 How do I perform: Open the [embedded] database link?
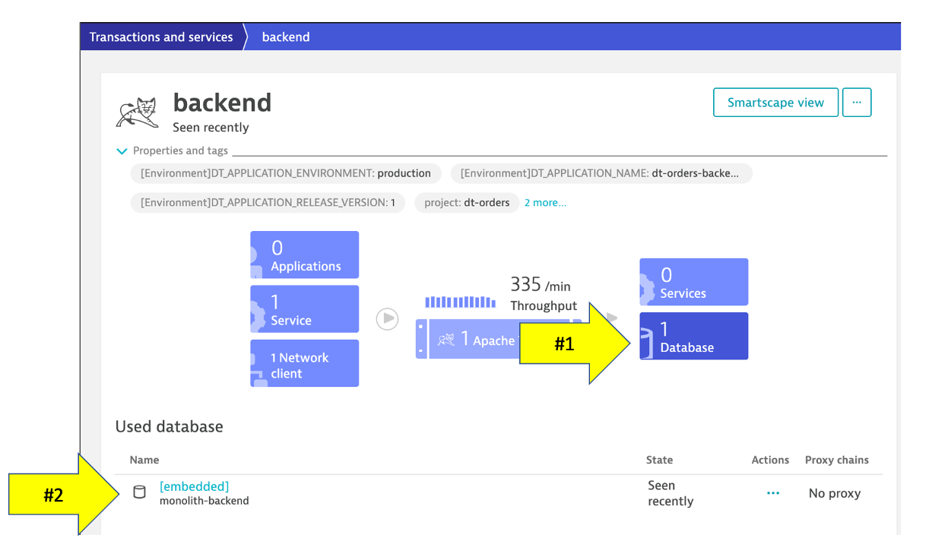(194, 486)
